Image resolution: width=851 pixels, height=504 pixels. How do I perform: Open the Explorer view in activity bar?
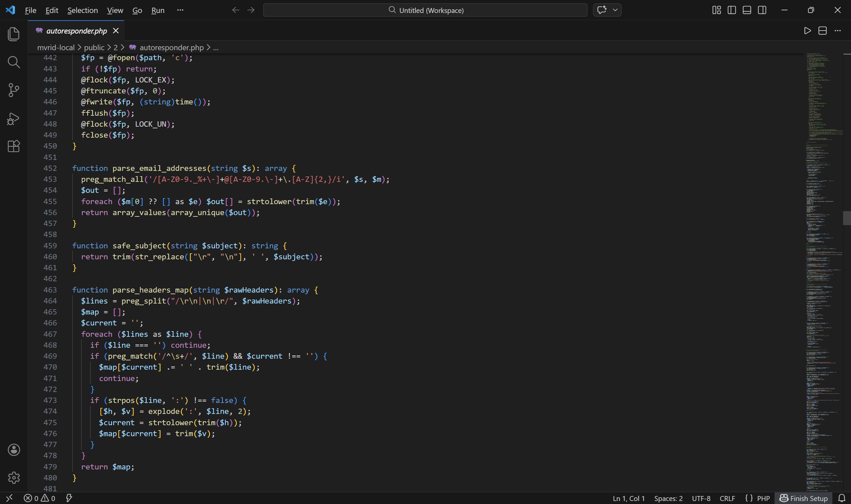point(14,34)
